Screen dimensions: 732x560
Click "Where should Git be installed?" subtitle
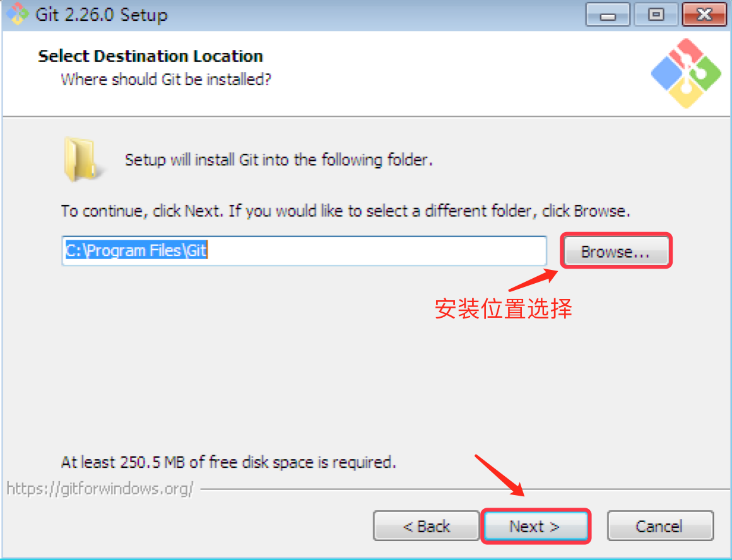166,79
